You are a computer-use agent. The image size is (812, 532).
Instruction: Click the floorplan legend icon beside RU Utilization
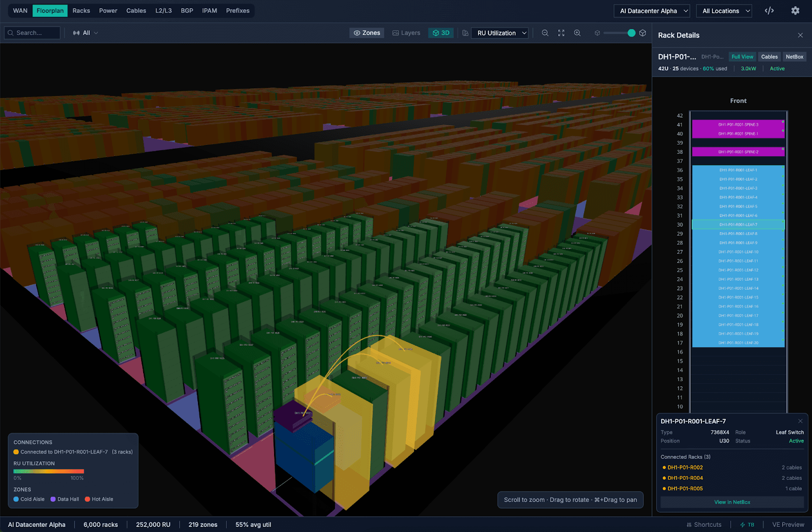coord(465,32)
